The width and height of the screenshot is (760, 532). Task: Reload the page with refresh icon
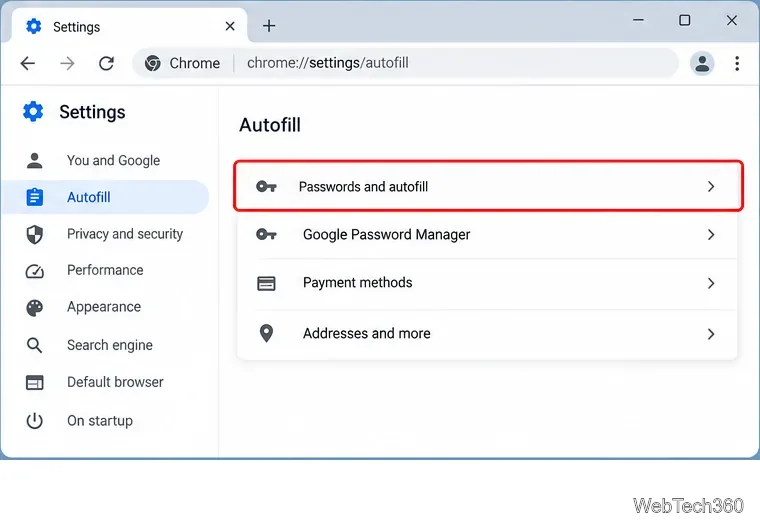pos(107,63)
